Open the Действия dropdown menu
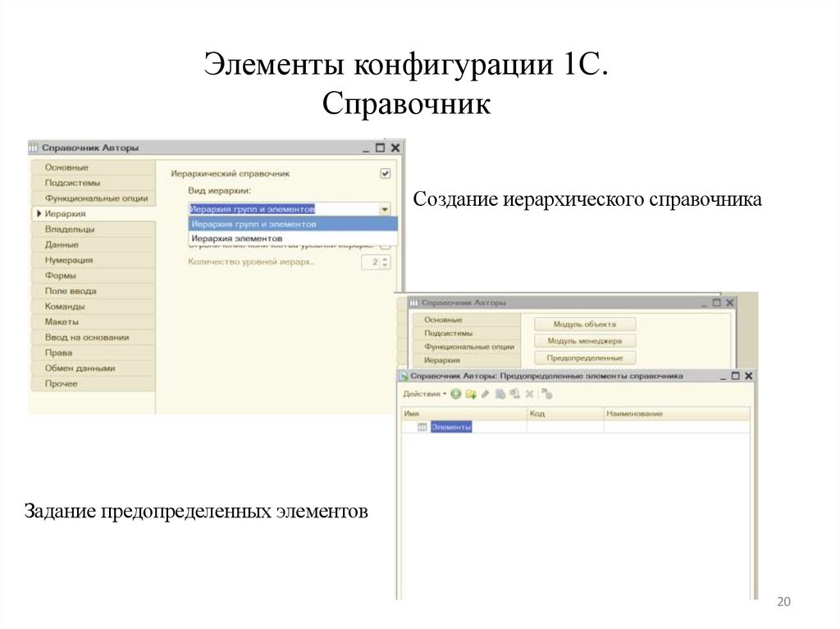The height and width of the screenshot is (629, 840). tap(424, 394)
